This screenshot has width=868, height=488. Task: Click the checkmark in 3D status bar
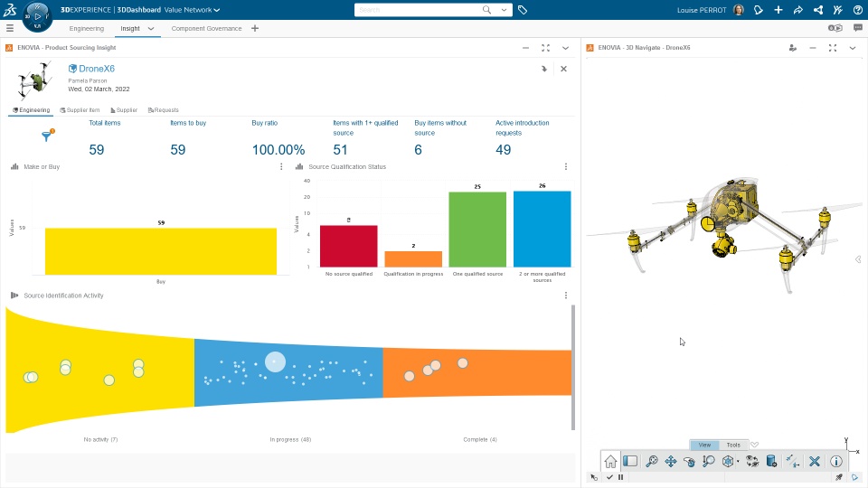[609, 477]
